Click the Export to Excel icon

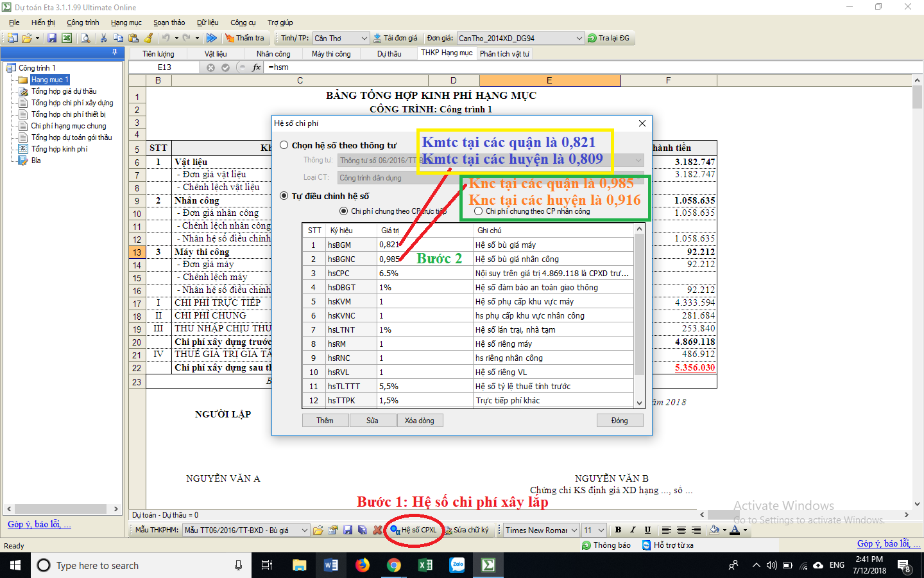67,39
